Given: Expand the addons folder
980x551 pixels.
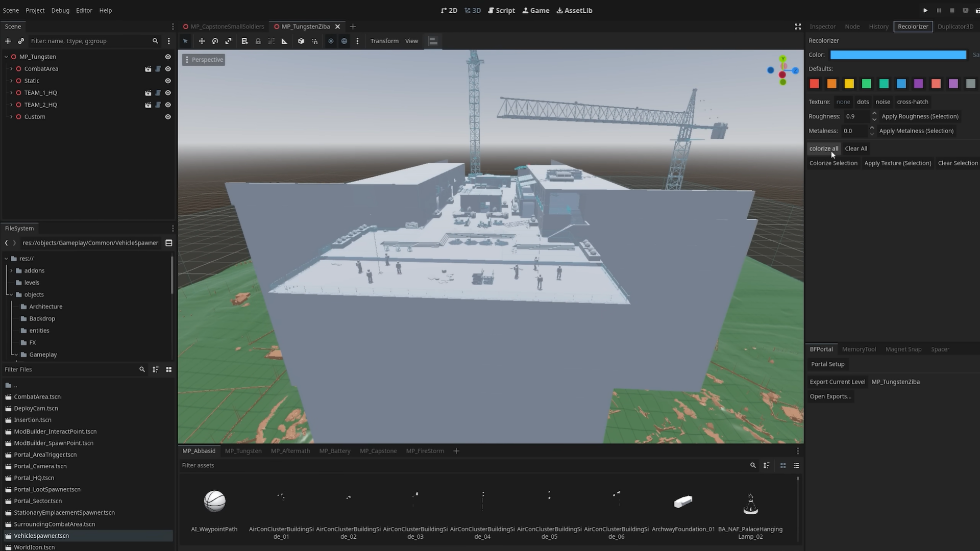Looking at the screenshot, I should 11,270.
